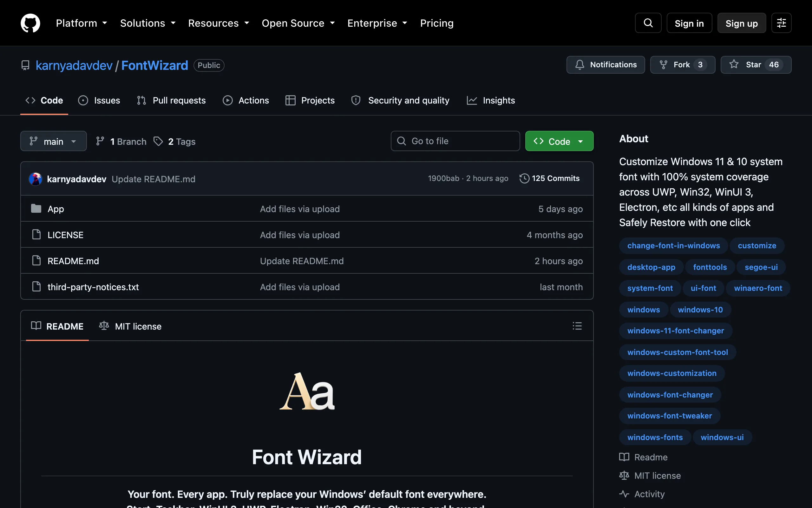Open the ui-font topic tag
Viewport: 812px width, 508px height.
[x=703, y=288]
